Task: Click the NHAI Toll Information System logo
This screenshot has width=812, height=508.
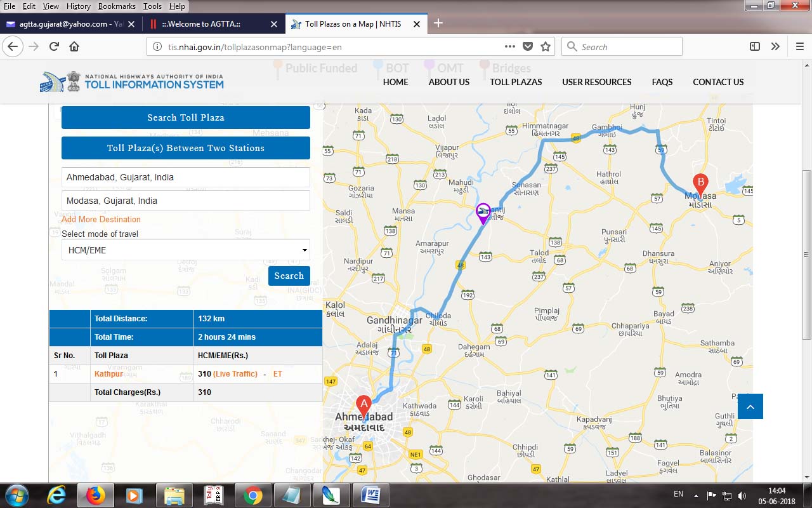Action: click(x=133, y=81)
